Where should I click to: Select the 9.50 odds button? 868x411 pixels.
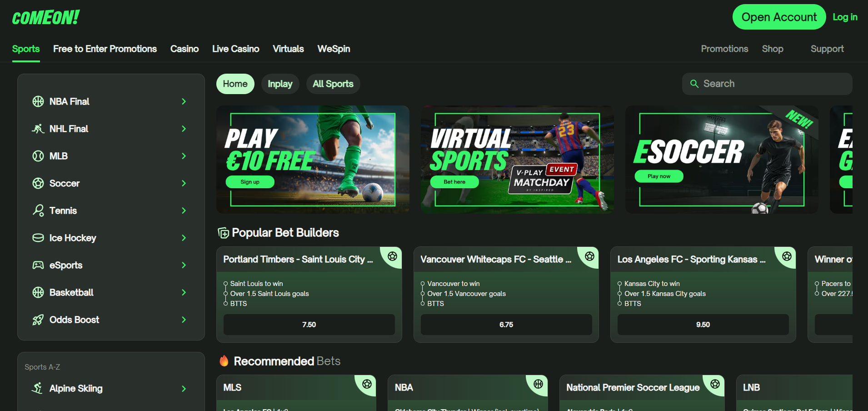703,325
